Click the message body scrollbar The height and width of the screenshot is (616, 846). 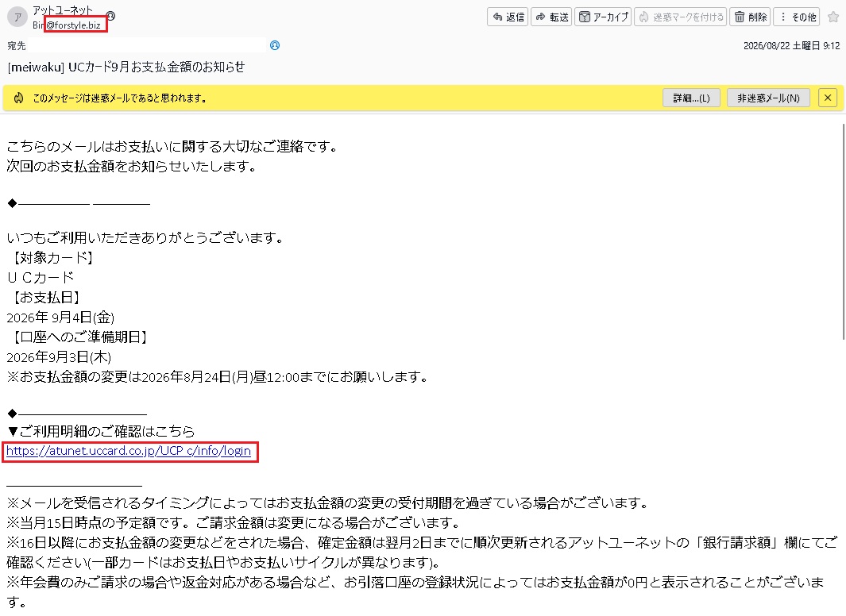pos(843,232)
